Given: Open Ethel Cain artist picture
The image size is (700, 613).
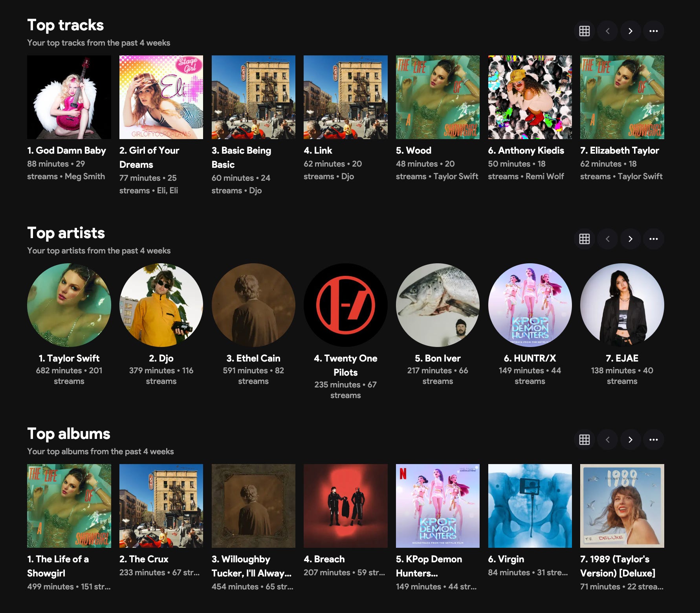Looking at the screenshot, I should (x=253, y=305).
